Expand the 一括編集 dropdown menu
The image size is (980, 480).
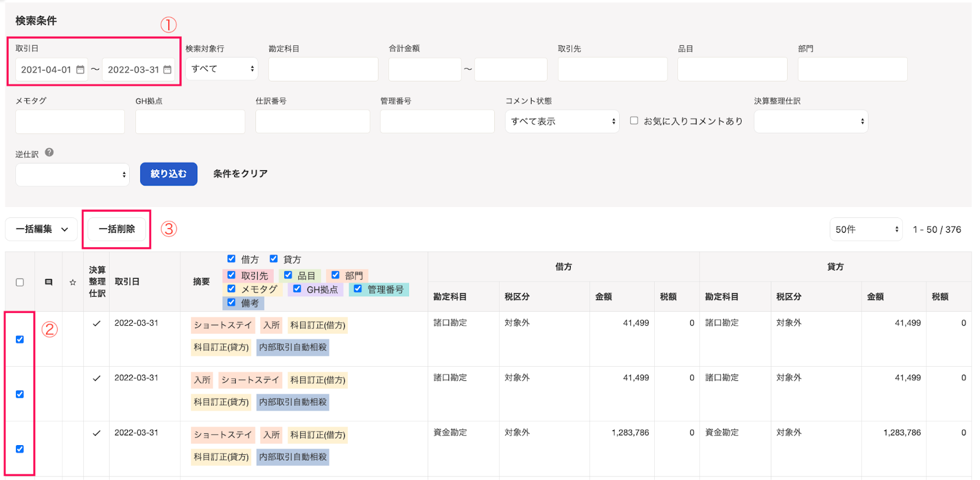pyautogui.click(x=42, y=229)
